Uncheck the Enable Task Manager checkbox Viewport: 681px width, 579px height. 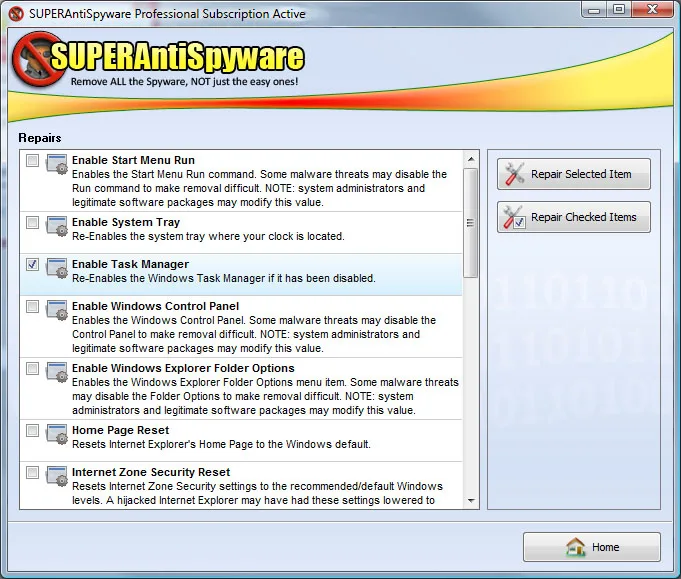[x=32, y=264]
